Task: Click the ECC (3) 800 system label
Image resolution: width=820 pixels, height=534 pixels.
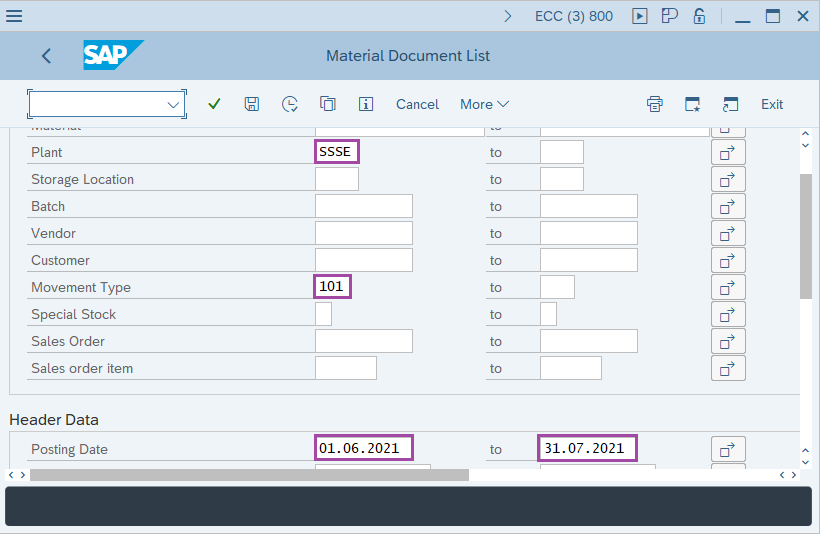Action: 574,16
